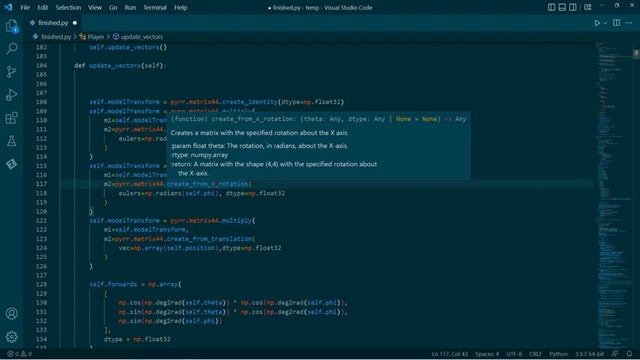Click create_identity on line 108

coord(250,102)
